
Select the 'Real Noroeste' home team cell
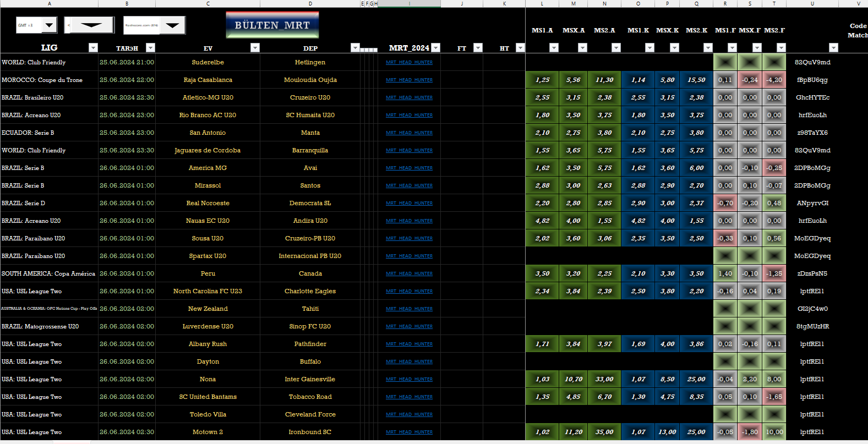coord(208,203)
